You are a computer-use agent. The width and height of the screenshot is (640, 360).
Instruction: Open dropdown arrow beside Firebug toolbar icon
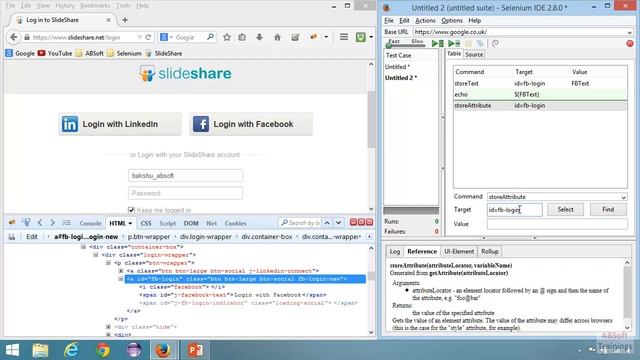[x=326, y=37]
